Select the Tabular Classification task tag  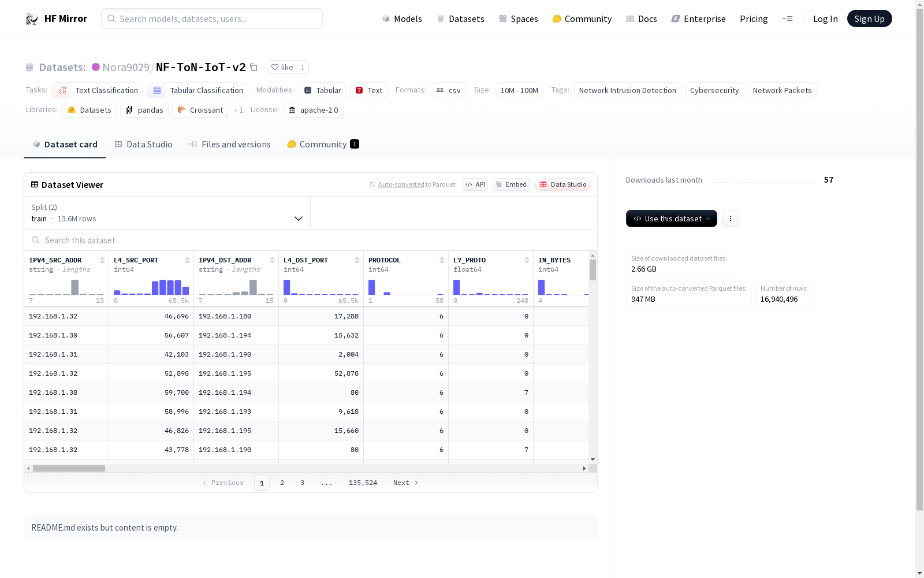[x=198, y=90]
